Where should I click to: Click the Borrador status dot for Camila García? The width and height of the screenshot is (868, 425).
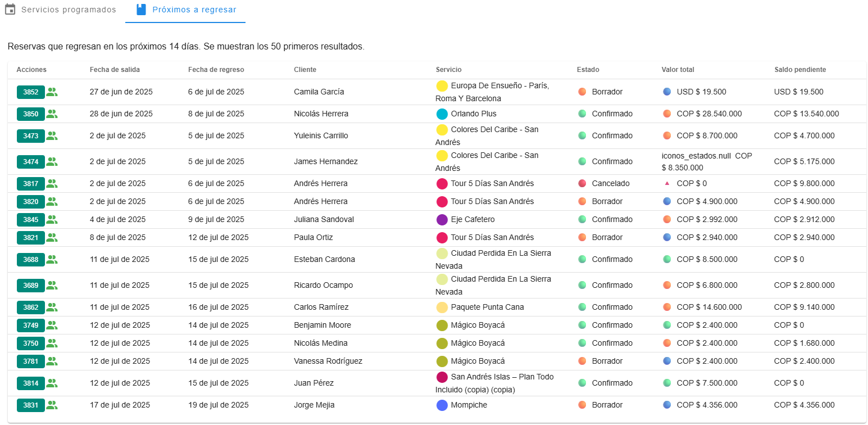[x=582, y=92]
